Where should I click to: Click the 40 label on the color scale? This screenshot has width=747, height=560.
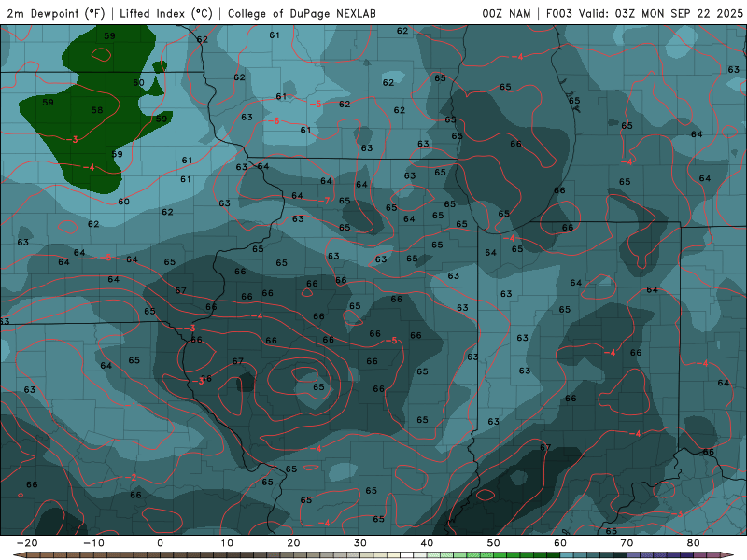click(427, 543)
